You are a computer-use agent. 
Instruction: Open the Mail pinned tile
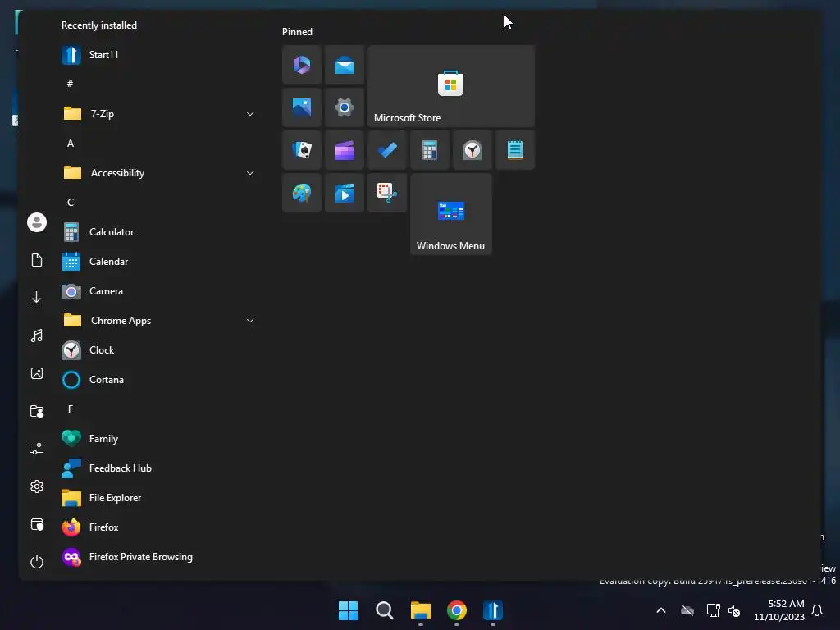[345, 66]
